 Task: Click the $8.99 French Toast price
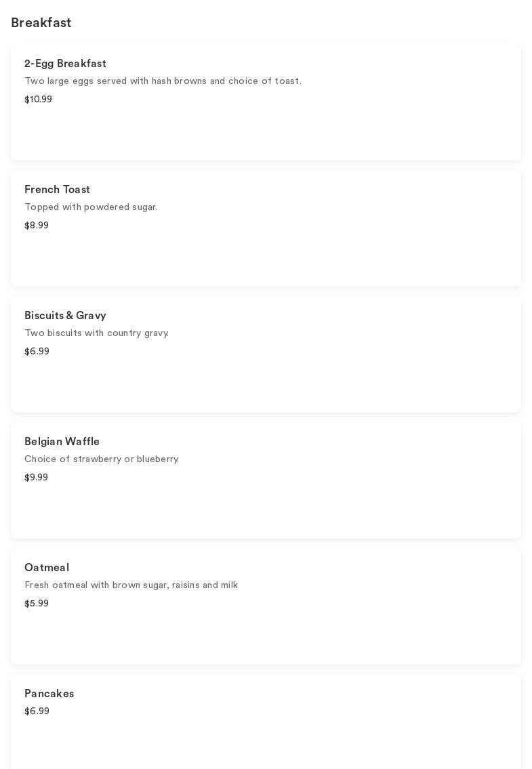tap(37, 226)
